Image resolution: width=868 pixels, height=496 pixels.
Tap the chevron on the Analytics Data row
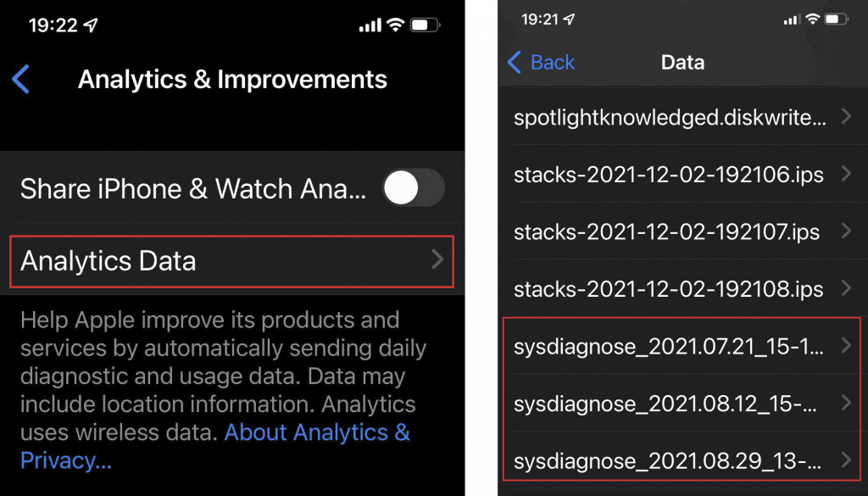click(437, 259)
